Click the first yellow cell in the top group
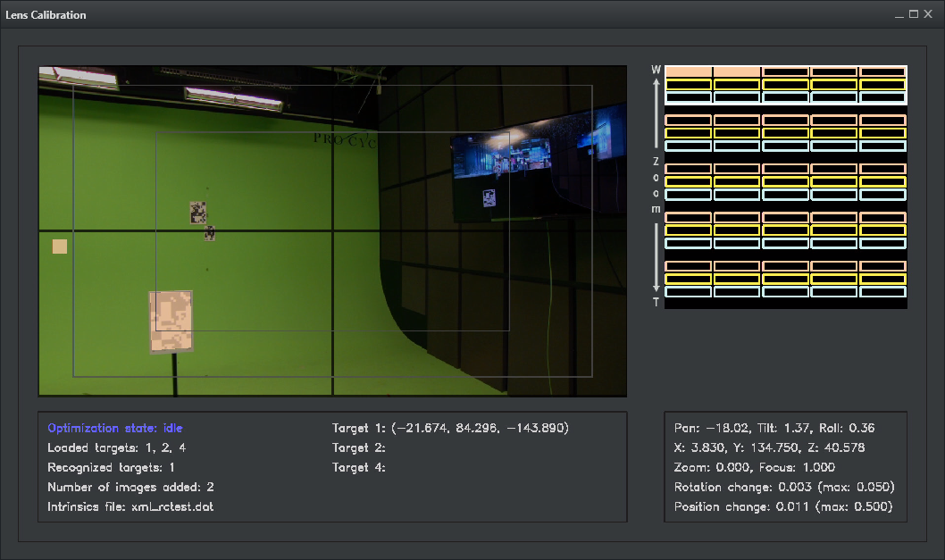 click(x=688, y=85)
